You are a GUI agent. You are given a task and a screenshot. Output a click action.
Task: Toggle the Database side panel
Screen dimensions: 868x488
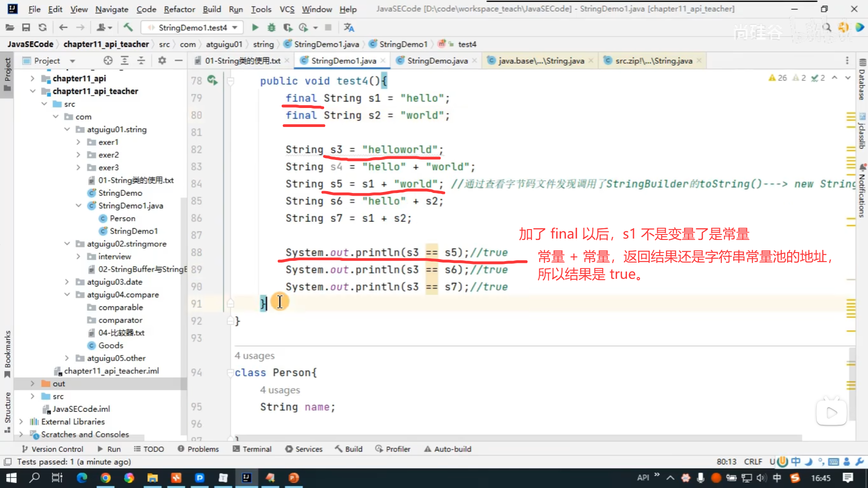(862, 80)
